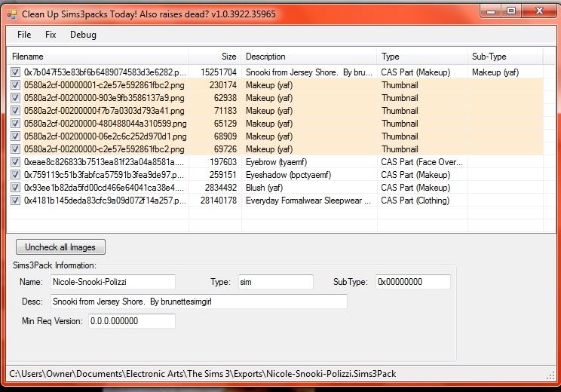
Task: Minimize the Clean Up Sims3packs window
Action: [491, 11]
